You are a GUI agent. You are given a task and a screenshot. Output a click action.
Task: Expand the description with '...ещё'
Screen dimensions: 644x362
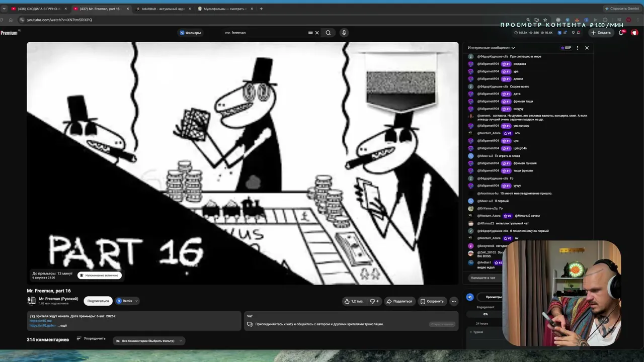pyautogui.click(x=62, y=325)
